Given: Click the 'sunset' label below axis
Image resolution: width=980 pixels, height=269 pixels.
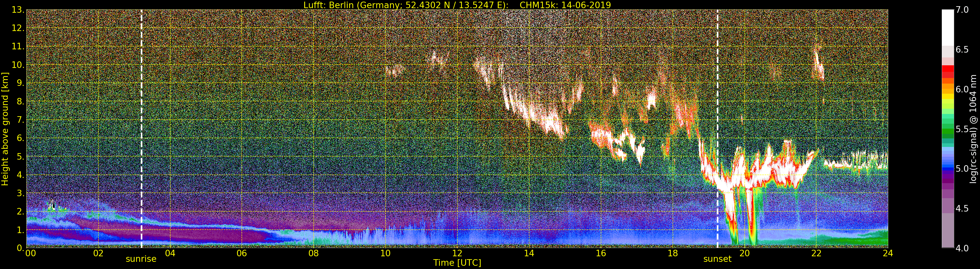Looking at the screenshot, I should 717,259.
